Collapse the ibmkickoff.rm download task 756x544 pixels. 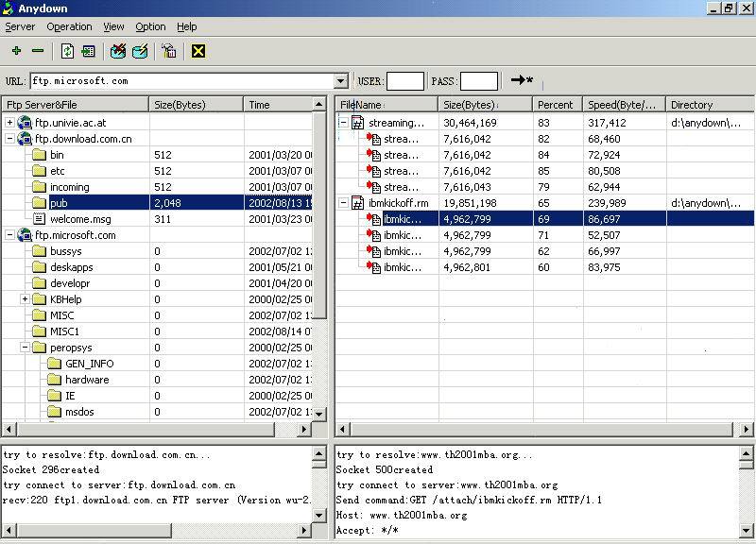[x=343, y=203]
